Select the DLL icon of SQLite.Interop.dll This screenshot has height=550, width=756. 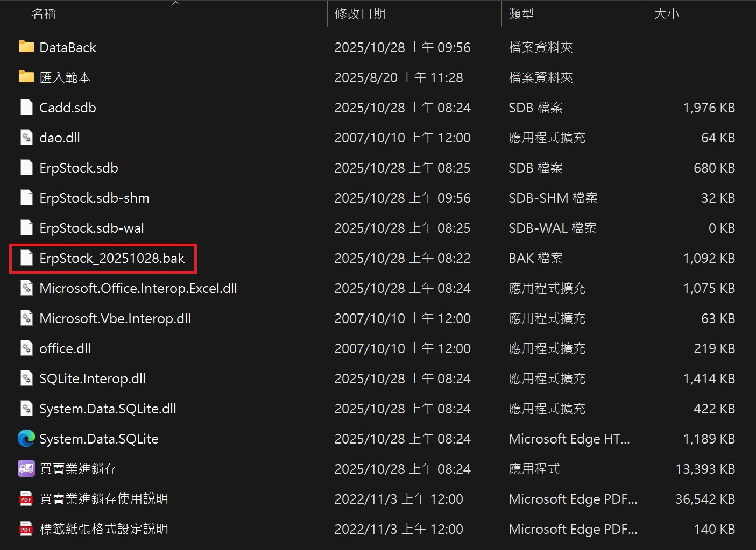[26, 378]
